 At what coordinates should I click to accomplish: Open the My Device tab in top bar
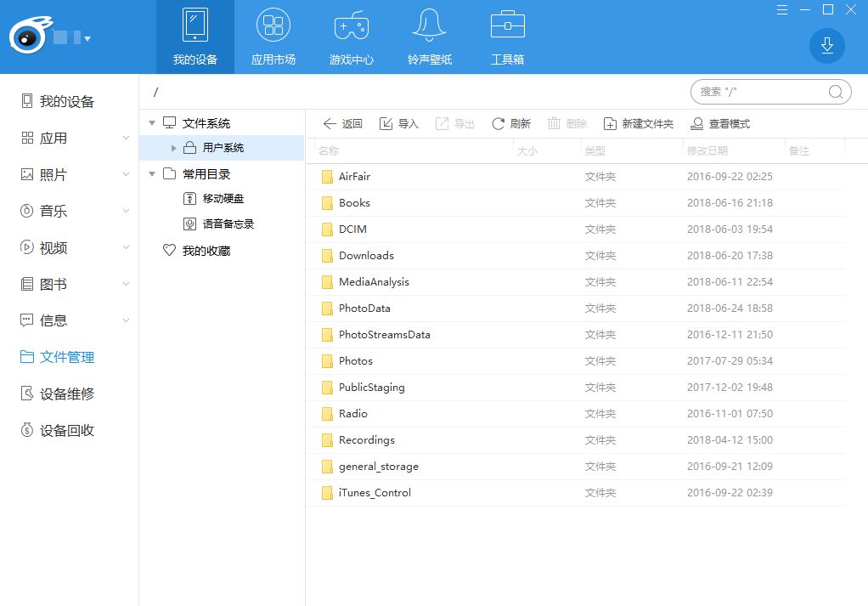point(194,37)
